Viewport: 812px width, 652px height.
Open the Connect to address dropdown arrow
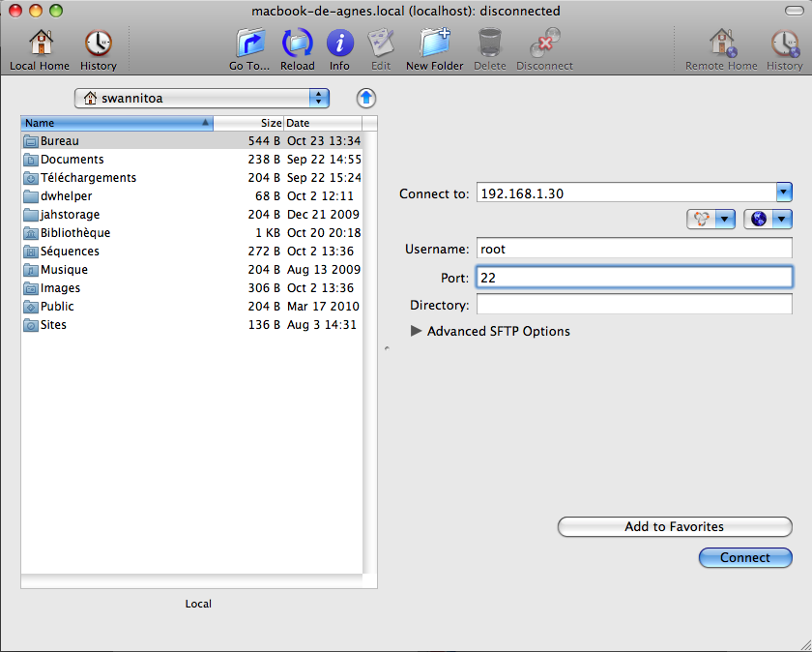[784, 193]
